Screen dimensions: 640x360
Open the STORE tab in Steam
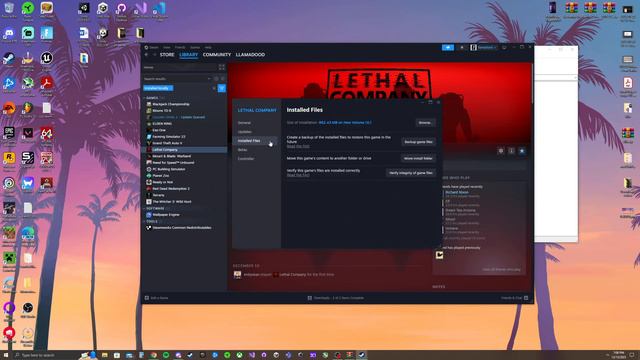[x=167, y=55]
